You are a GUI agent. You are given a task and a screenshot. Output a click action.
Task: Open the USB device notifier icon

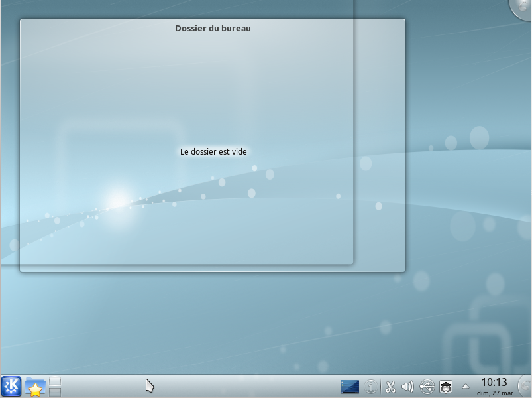tap(427, 387)
